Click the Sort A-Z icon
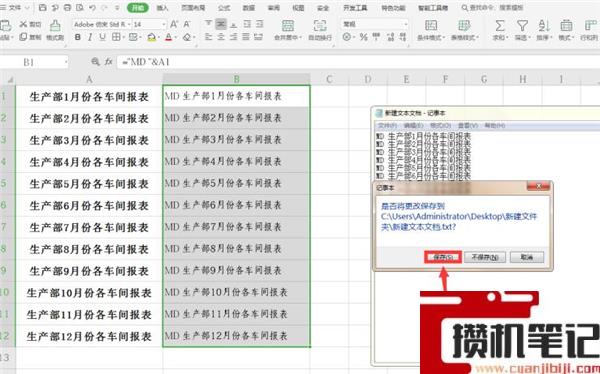Viewport: 600px width, 374px height. point(544,26)
